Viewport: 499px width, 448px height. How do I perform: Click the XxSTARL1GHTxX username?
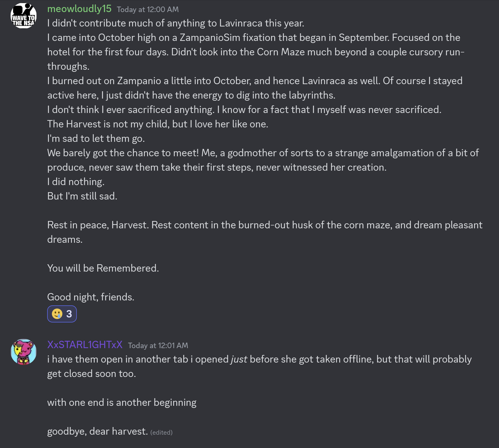(x=85, y=345)
